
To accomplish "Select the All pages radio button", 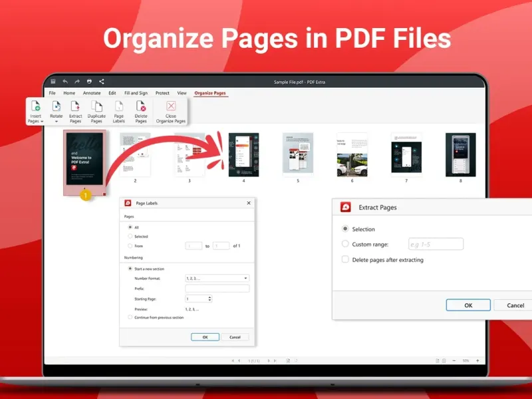I will pyautogui.click(x=130, y=227).
